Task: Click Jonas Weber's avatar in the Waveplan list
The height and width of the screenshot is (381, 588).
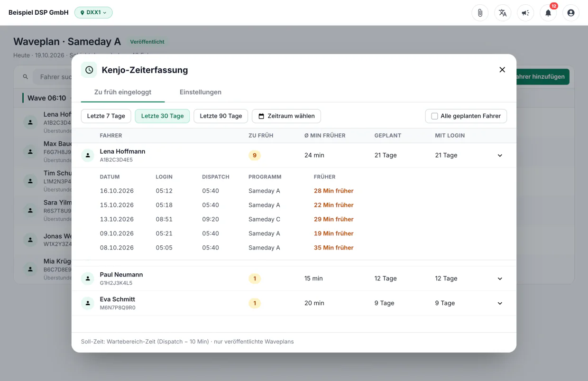Action: tap(30, 240)
